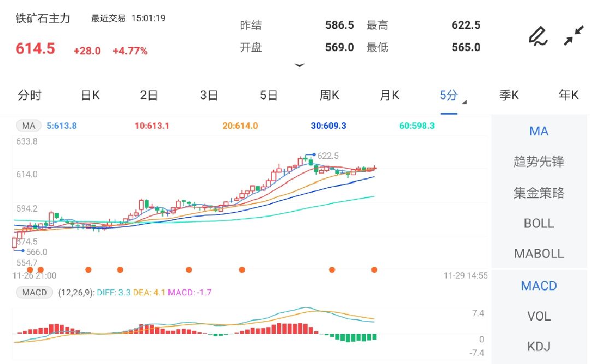This screenshot has width=590, height=364.
Task: Switch to the 日K tab
Action: click(x=89, y=95)
